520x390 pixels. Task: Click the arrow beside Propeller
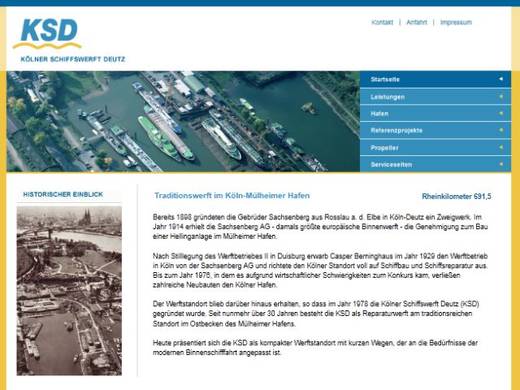tap(501, 147)
